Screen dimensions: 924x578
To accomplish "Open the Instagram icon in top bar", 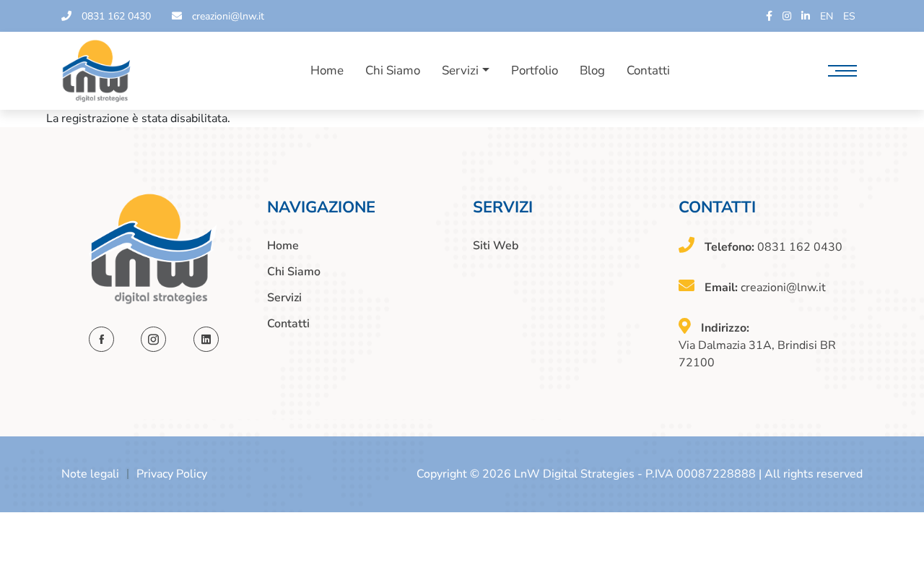I will coord(787,16).
